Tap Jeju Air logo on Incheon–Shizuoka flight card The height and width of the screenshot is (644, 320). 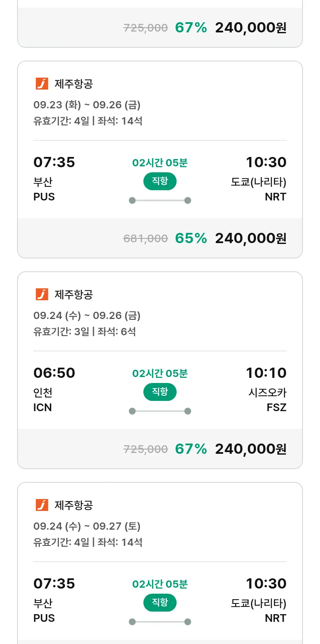pos(42,294)
